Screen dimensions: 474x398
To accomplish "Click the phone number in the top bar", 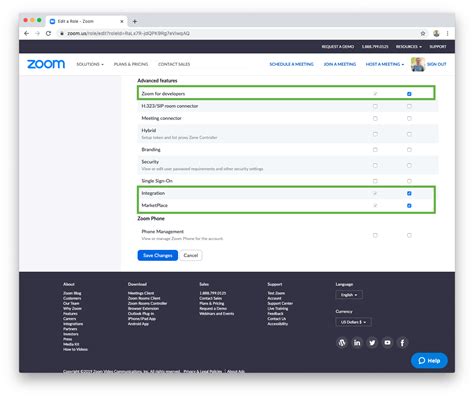I will (375, 47).
